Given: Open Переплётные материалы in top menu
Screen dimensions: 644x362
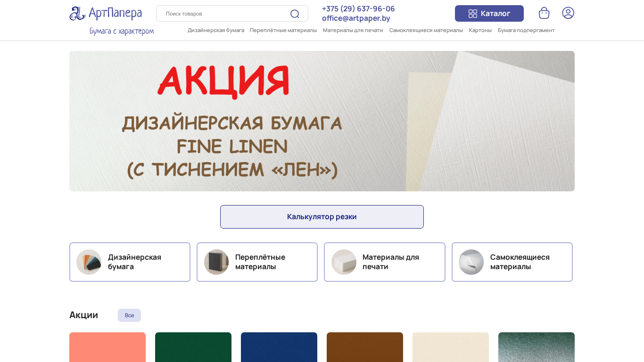Looking at the screenshot, I should 283,30.
